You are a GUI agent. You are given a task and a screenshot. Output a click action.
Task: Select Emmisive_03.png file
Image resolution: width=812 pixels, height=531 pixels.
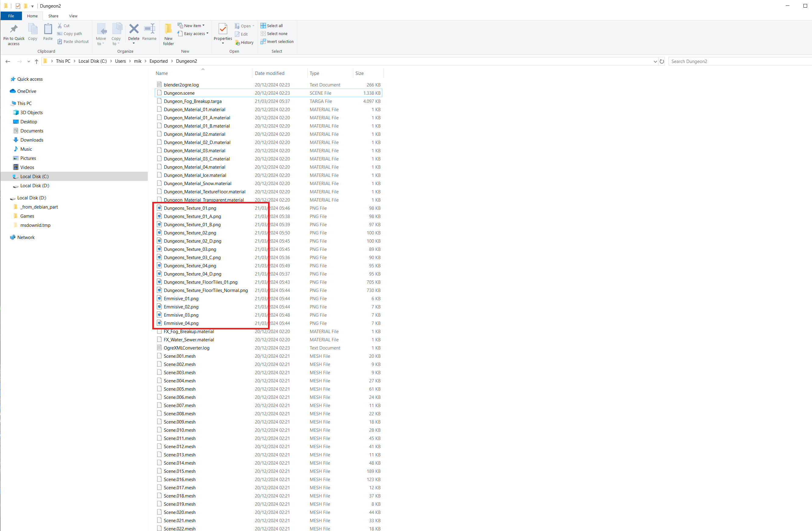tap(269, 315)
